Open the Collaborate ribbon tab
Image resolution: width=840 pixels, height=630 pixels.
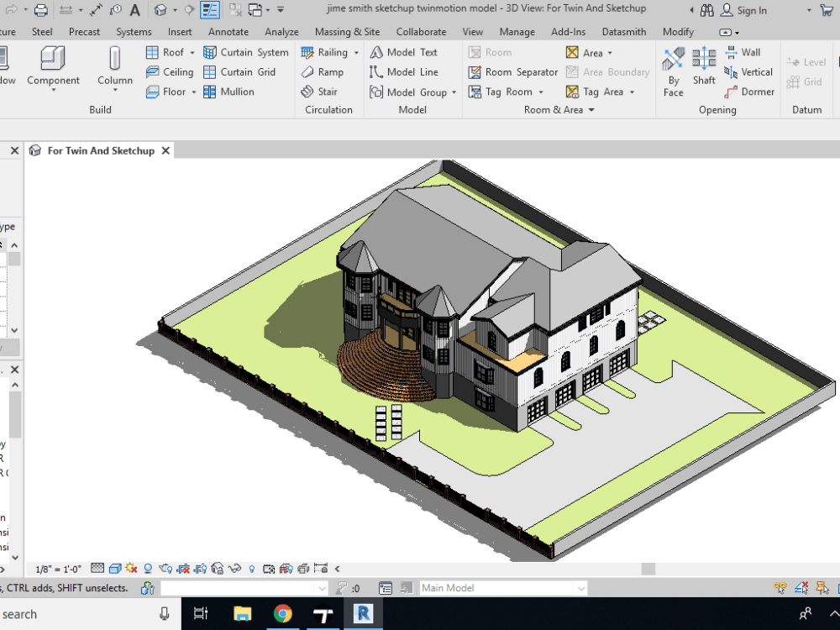click(421, 31)
